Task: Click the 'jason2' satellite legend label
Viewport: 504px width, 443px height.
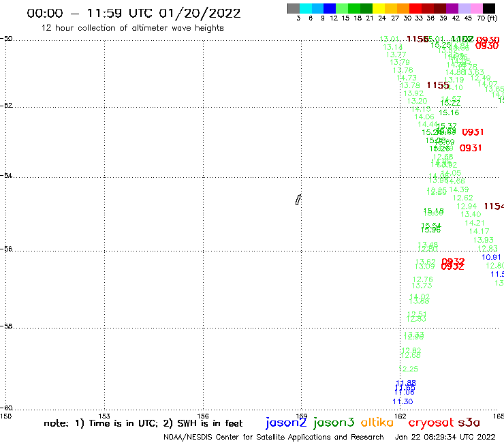Action: [286, 423]
